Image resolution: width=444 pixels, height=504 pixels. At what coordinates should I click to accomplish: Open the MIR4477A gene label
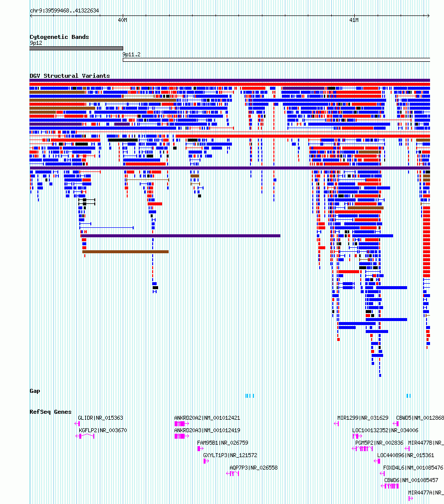tap(426, 493)
